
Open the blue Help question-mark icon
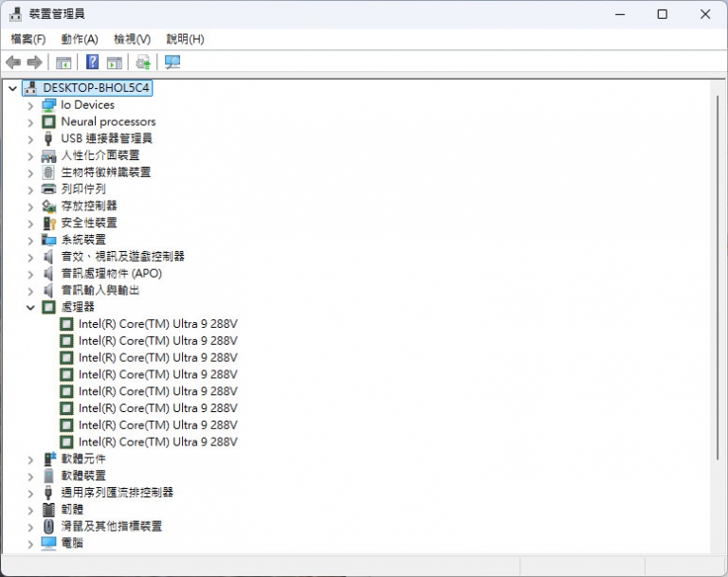[92, 62]
